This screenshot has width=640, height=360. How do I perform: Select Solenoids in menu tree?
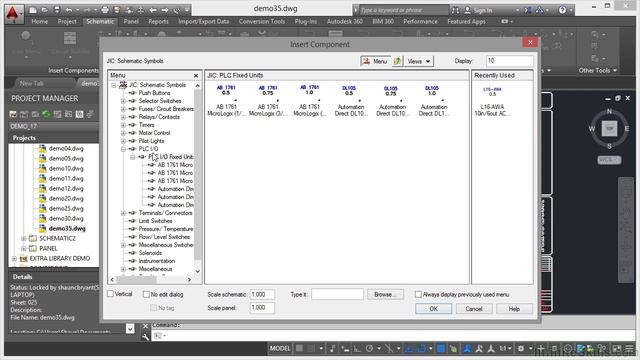[150, 253]
